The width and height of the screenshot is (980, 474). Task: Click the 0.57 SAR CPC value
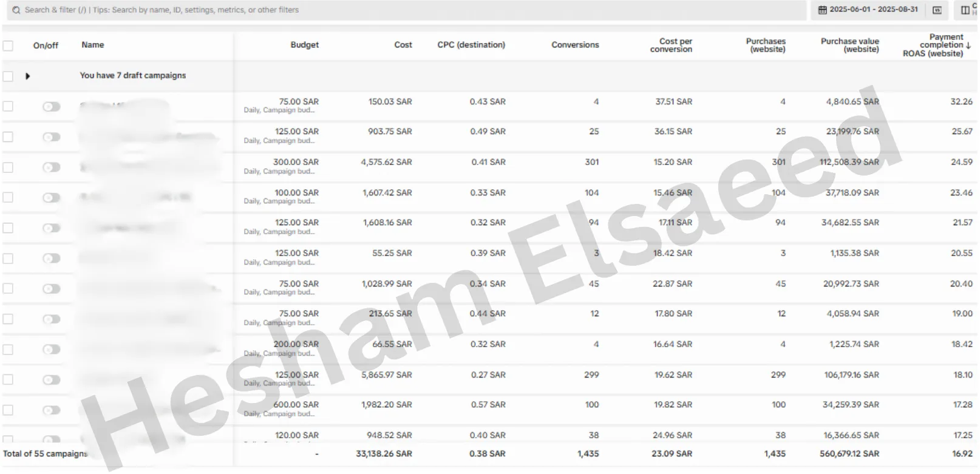488,405
